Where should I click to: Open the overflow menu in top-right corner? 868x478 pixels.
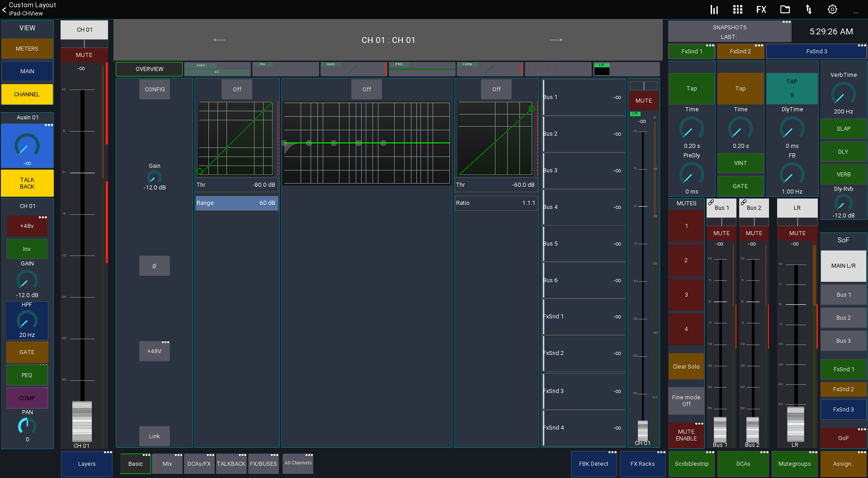[x=856, y=13]
